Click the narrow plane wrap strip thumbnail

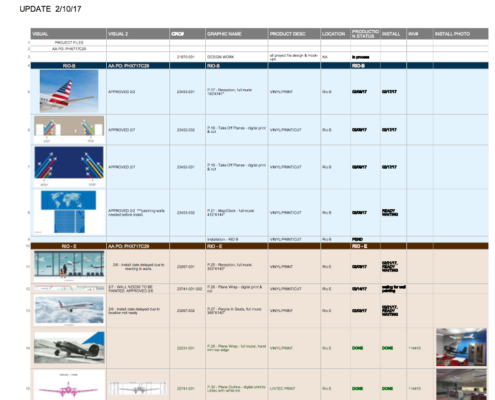(69, 288)
